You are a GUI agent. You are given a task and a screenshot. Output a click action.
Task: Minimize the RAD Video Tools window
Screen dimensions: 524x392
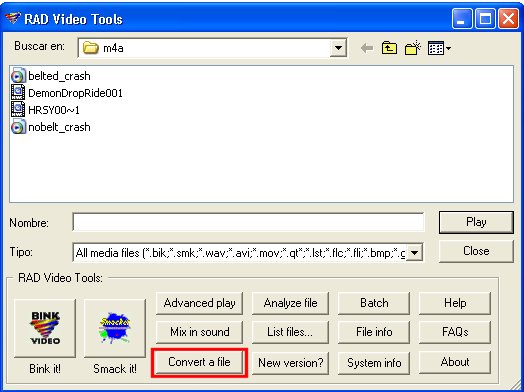coord(462,19)
